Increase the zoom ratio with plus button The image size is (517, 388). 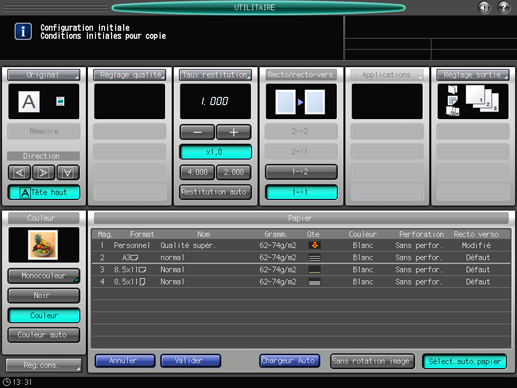pos(234,132)
